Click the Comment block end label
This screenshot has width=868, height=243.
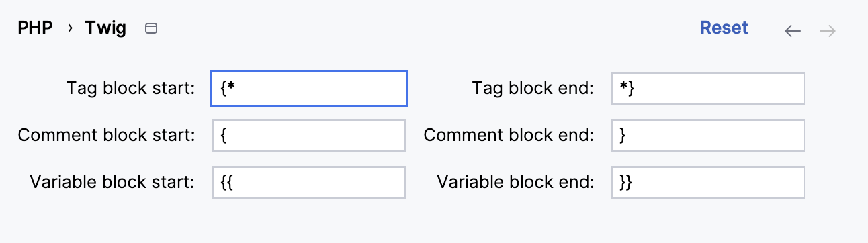point(509,135)
